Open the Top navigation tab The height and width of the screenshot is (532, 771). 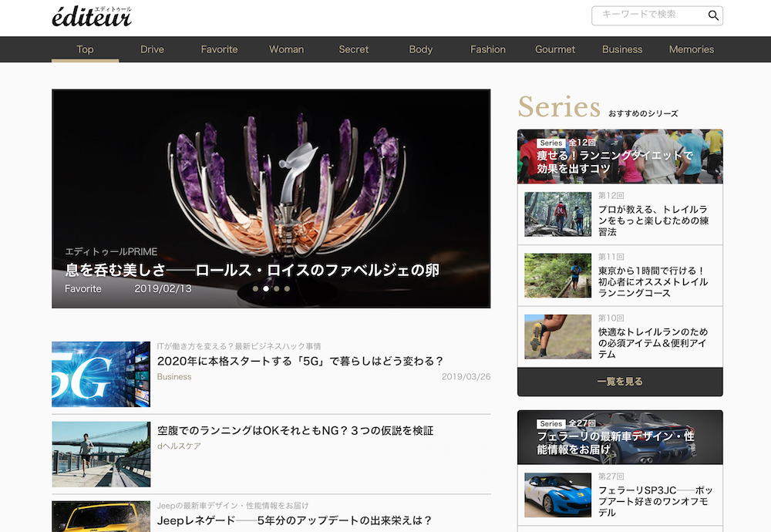[x=85, y=49]
